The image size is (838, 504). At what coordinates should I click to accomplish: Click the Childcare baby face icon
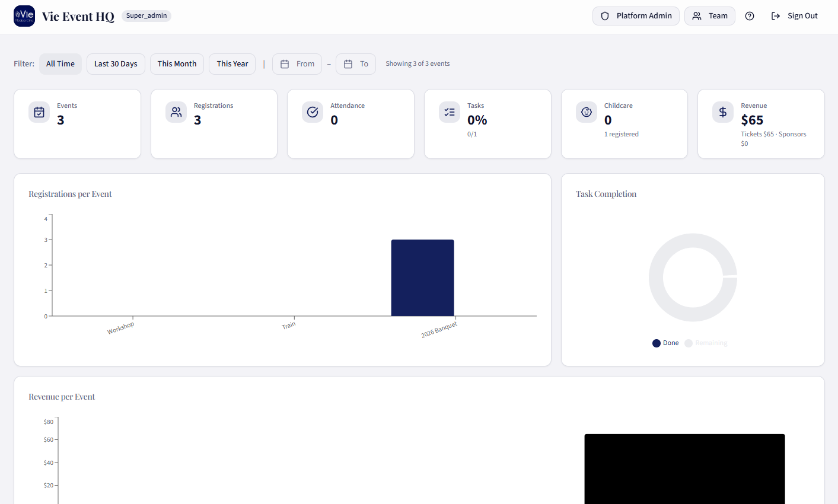(587, 112)
